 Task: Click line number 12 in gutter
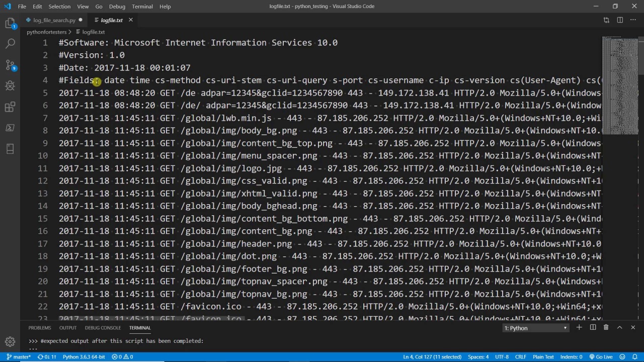tap(43, 181)
